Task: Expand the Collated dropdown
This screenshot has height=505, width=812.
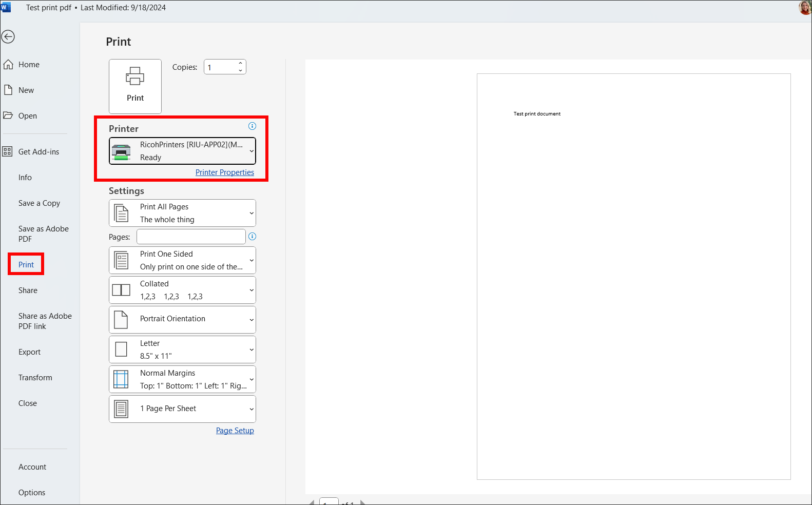Action: [252, 290]
